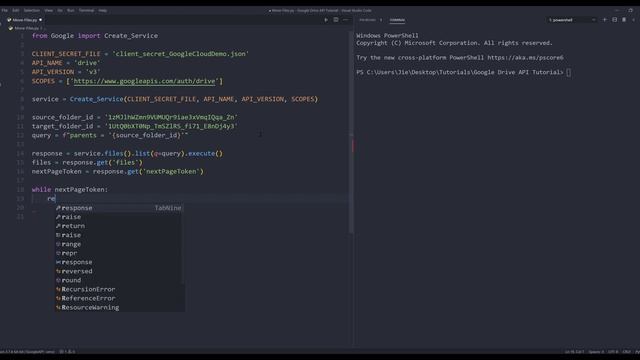Viewport: 640px width, 360px height.
Task: Kill the terminal with the trash icon
Action: [624, 20]
